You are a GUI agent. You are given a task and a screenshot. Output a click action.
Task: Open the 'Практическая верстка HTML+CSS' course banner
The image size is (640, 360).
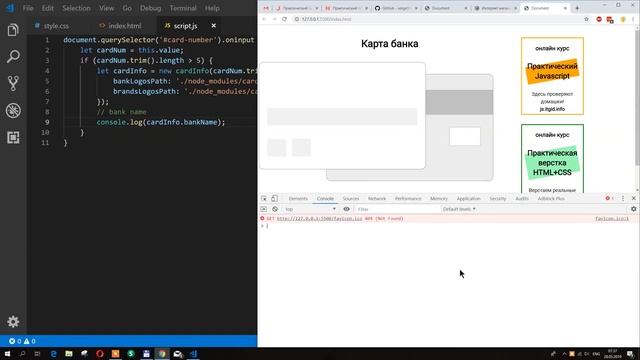[x=552, y=159]
